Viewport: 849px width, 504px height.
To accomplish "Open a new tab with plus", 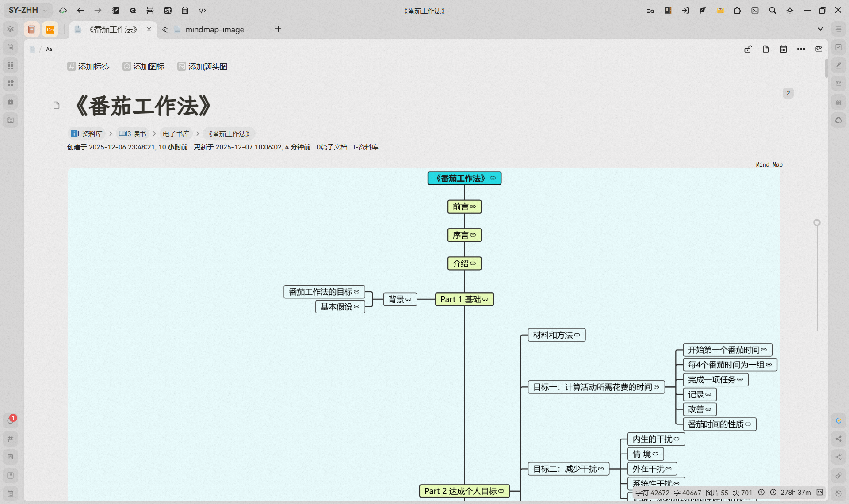I will [278, 29].
